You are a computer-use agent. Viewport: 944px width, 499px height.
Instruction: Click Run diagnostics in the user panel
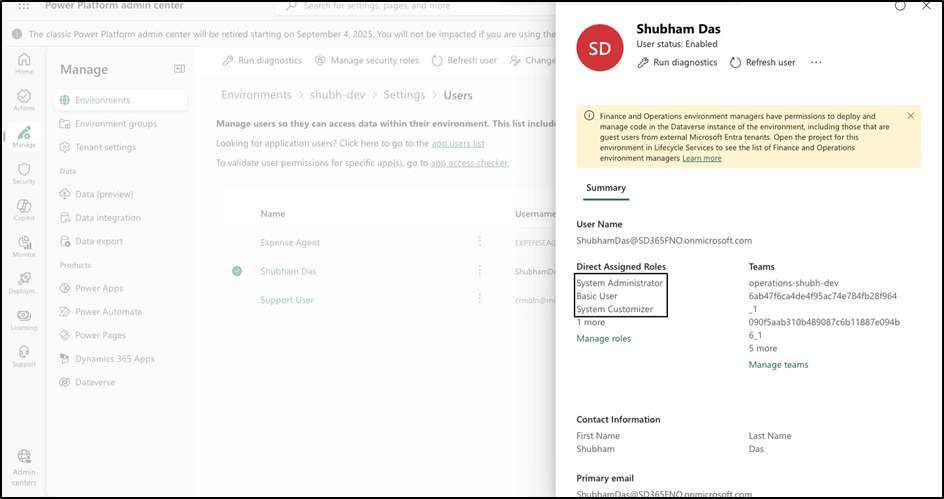coord(677,62)
